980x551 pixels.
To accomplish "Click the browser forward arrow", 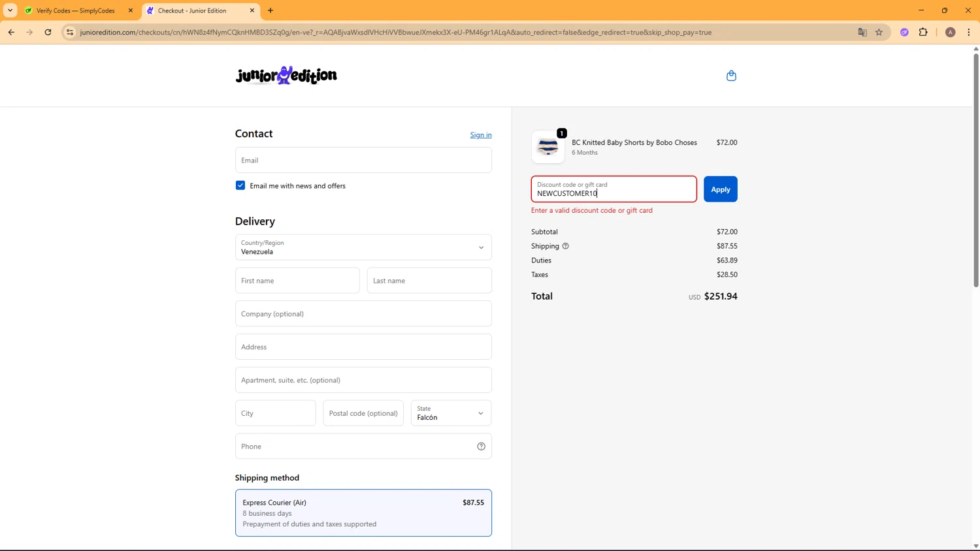I will 29,32.
